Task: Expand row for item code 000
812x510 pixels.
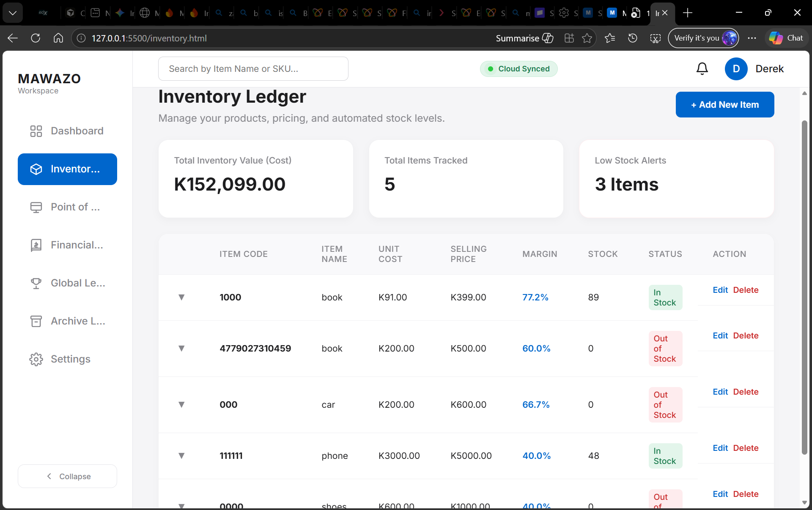Action: [x=181, y=405]
